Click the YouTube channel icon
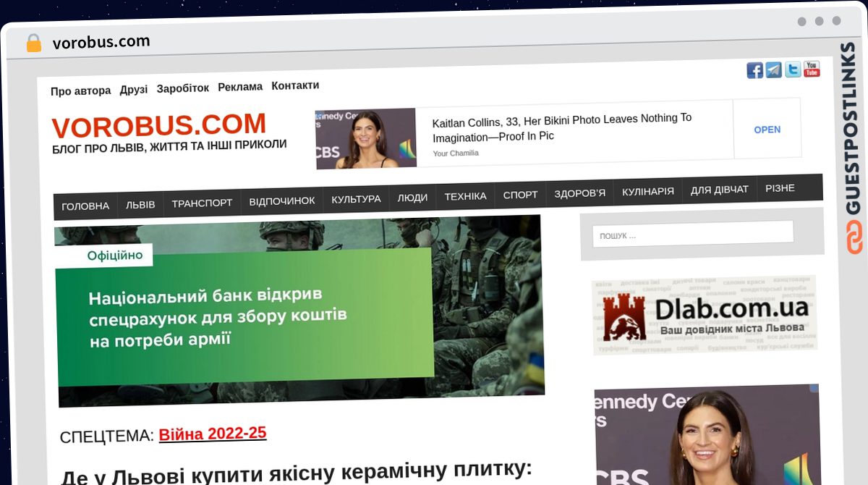Viewport: 868px width, 485px height. pos(812,69)
